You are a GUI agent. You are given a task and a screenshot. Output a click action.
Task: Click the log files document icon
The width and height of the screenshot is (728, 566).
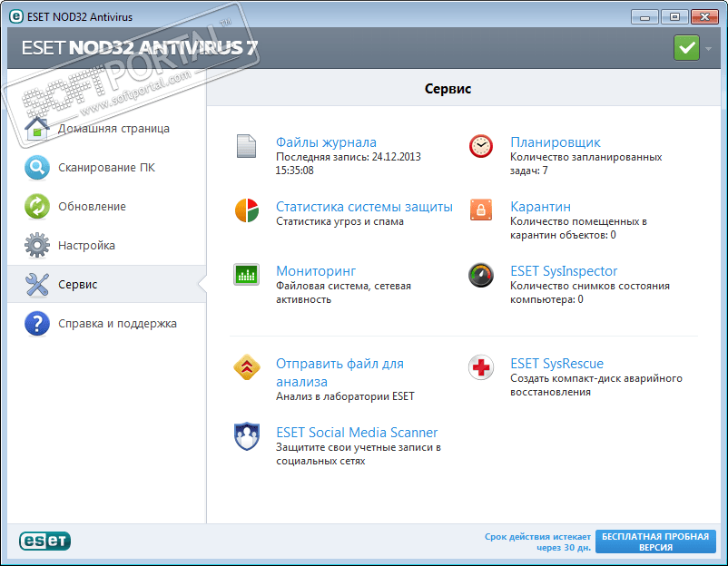[x=246, y=146]
